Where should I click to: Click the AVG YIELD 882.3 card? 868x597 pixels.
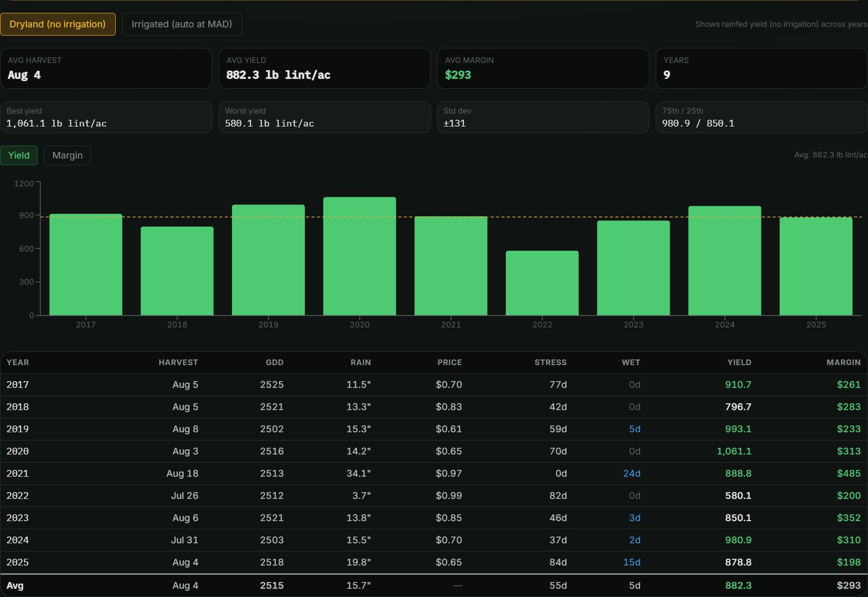pyautogui.click(x=324, y=68)
